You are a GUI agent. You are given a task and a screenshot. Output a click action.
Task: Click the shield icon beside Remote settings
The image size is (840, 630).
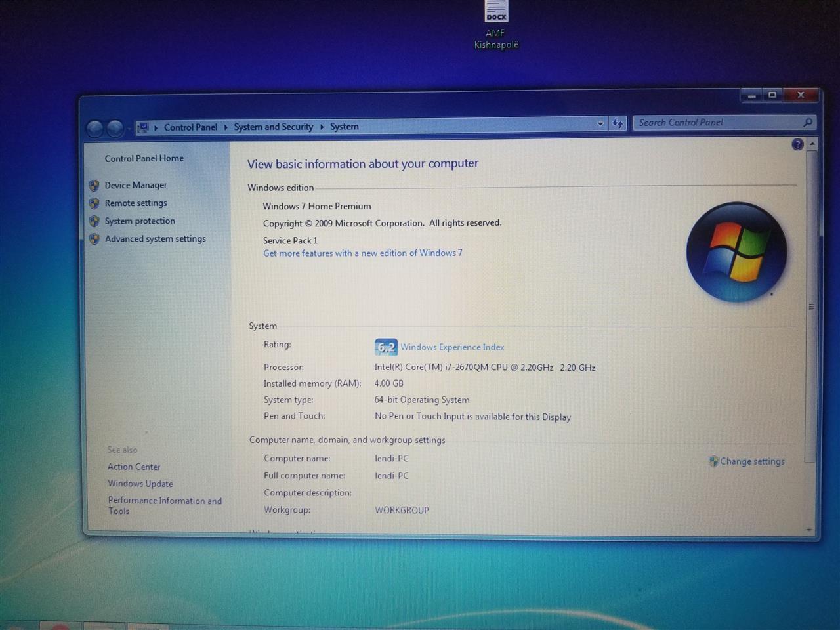coord(94,203)
